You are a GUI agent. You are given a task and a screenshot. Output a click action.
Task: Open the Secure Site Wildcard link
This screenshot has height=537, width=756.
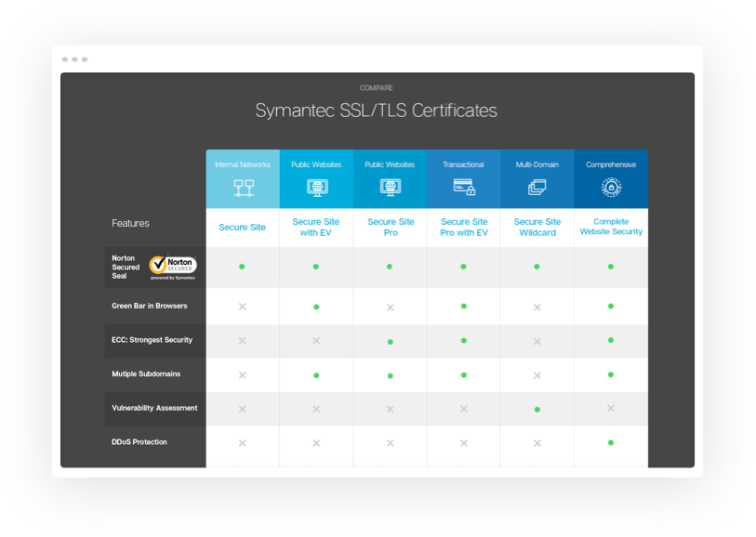(x=537, y=227)
